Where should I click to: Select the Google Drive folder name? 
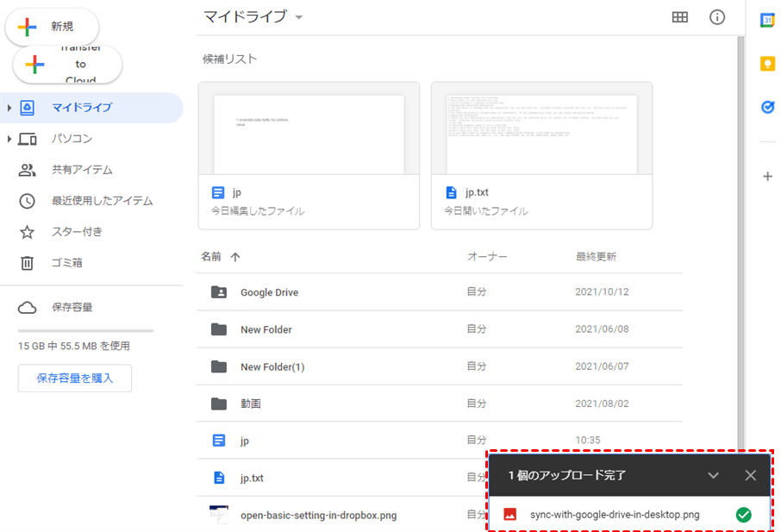coord(270,292)
